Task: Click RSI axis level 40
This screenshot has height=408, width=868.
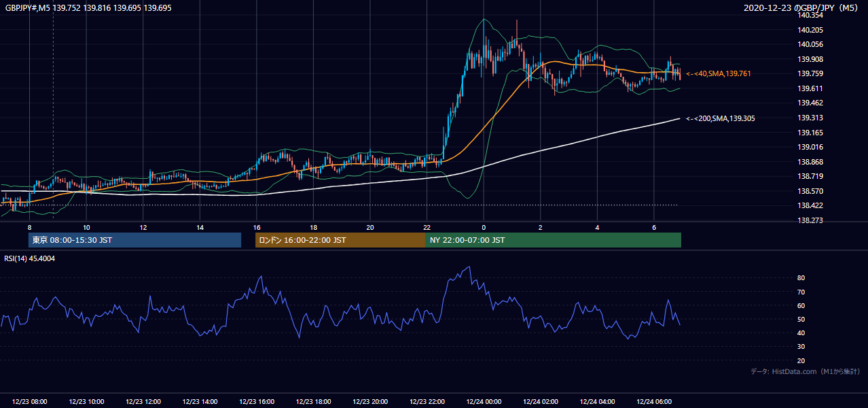Action: click(x=801, y=333)
